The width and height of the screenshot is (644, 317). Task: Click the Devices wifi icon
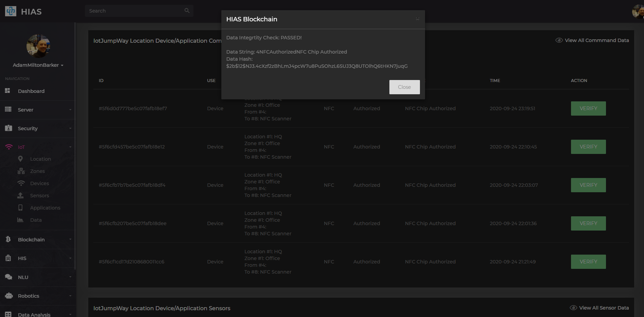[21, 183]
